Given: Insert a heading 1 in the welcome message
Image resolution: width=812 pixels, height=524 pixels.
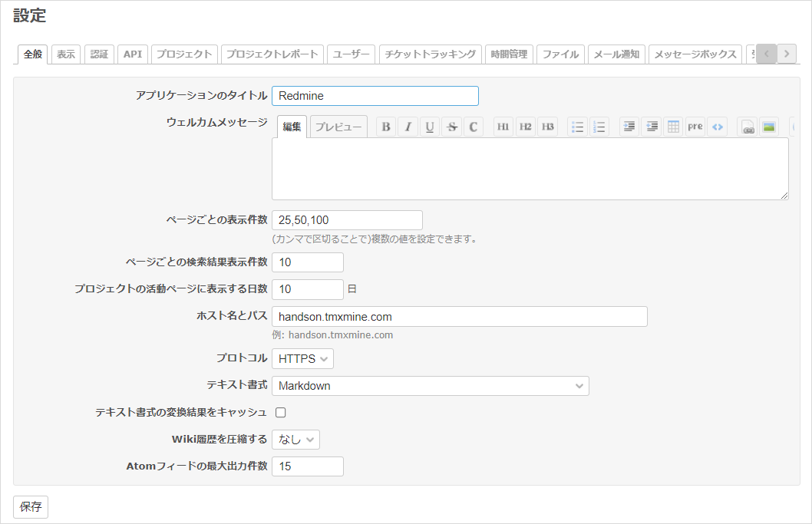Looking at the screenshot, I should [503, 127].
